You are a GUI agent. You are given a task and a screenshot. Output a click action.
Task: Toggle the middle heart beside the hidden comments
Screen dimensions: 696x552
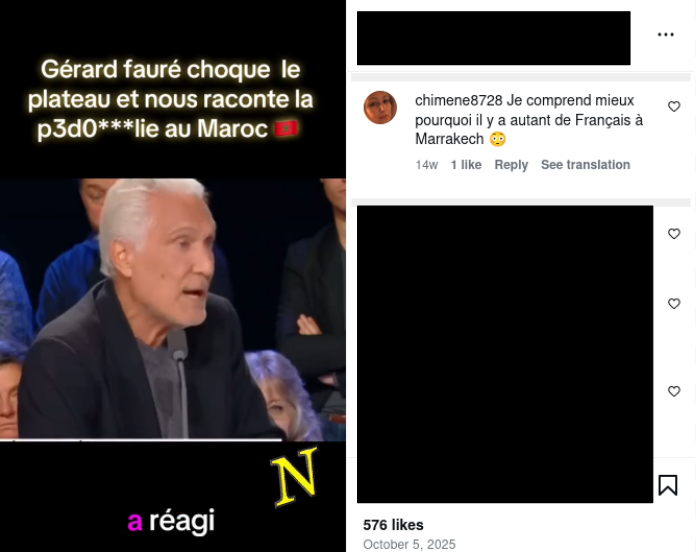pyautogui.click(x=674, y=304)
